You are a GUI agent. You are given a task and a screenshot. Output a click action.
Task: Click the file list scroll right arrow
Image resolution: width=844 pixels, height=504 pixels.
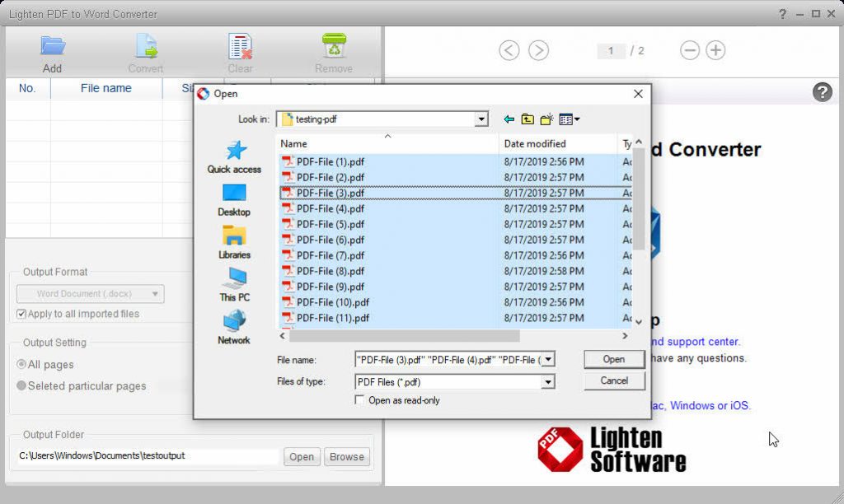click(625, 336)
